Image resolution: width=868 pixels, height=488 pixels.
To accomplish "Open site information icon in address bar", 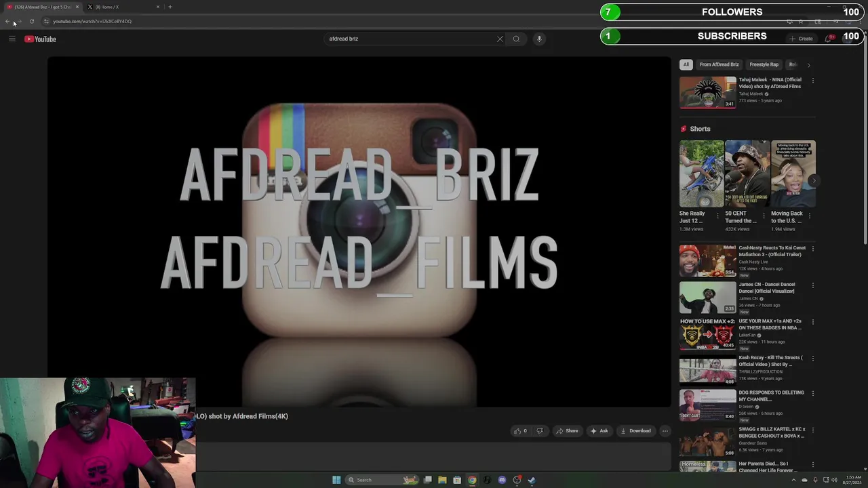I will 46,21.
